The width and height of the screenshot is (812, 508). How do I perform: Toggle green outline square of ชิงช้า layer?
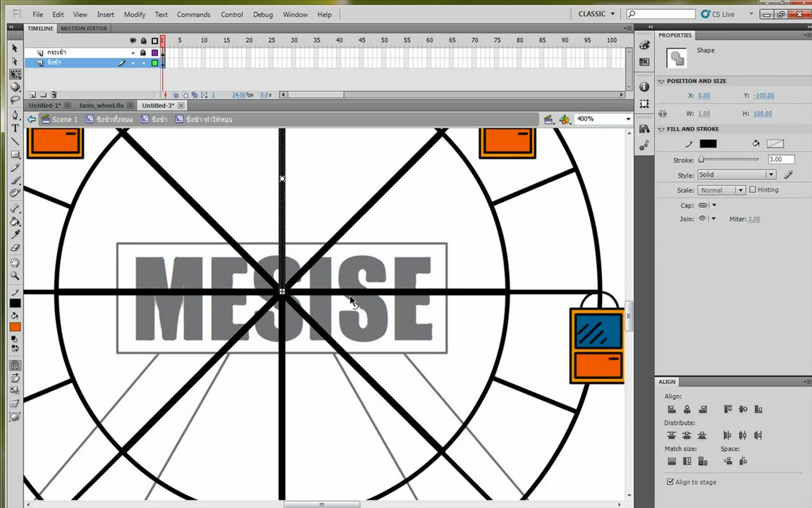154,64
